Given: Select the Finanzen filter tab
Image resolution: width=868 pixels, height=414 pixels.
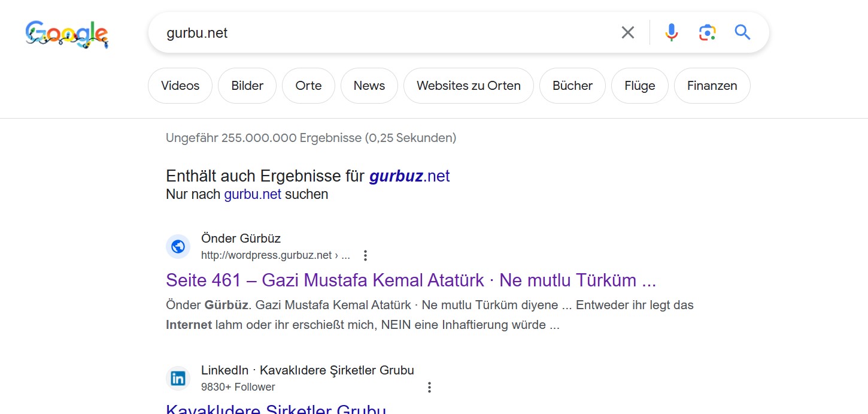Looking at the screenshot, I should (x=712, y=86).
